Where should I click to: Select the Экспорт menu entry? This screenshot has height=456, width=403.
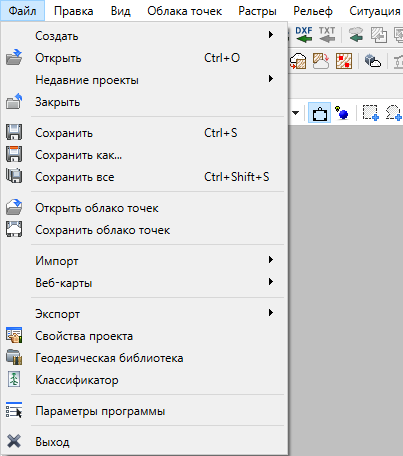coord(145,314)
